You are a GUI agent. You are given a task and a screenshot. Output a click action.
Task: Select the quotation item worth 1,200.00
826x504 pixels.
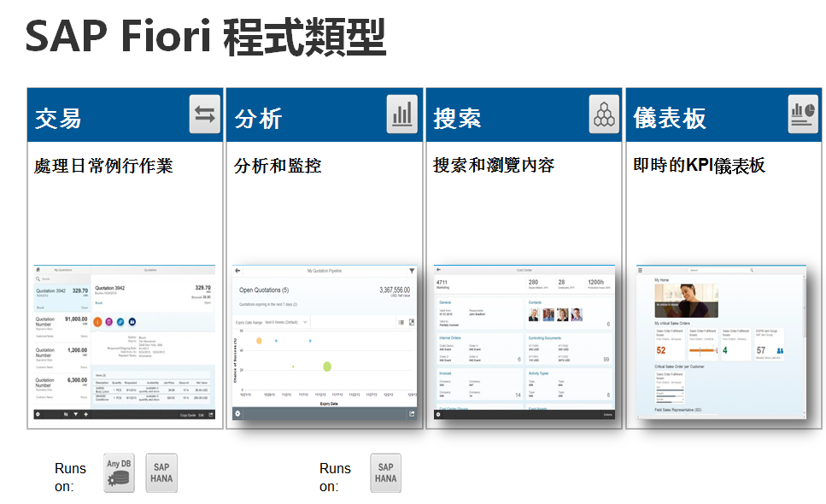tap(62, 357)
